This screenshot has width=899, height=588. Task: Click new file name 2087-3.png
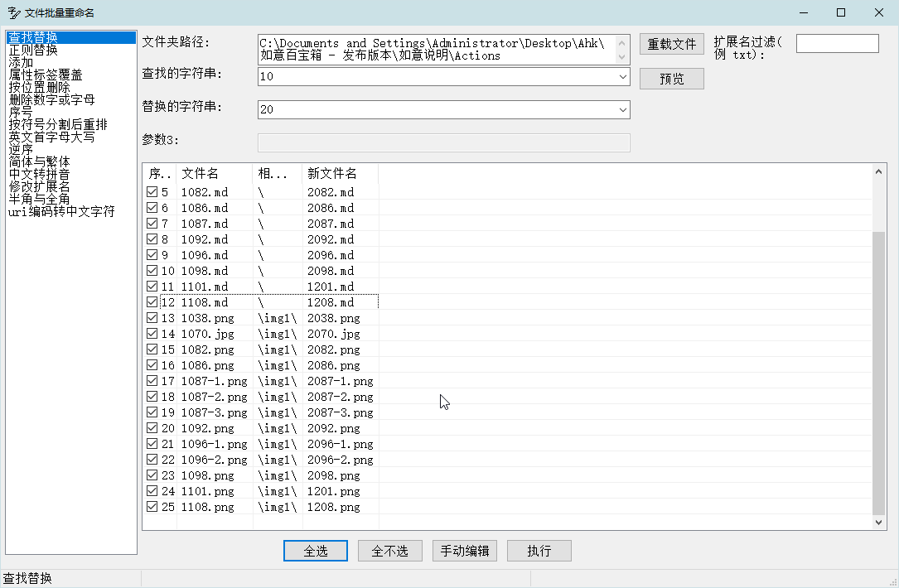(x=341, y=412)
